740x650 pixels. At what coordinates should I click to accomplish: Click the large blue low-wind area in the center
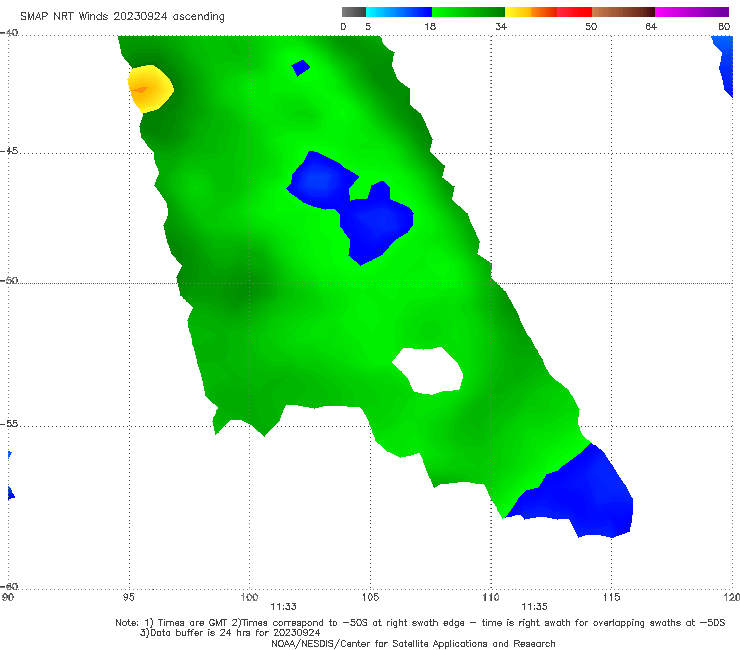352,207
